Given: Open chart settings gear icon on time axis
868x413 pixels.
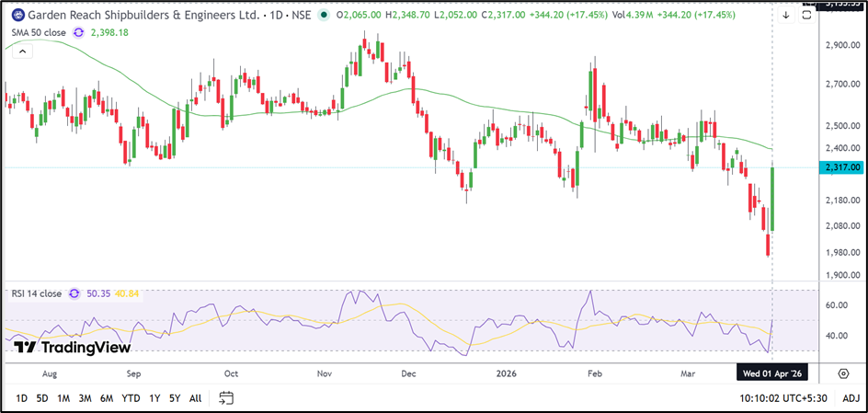Looking at the screenshot, I should [843, 373].
